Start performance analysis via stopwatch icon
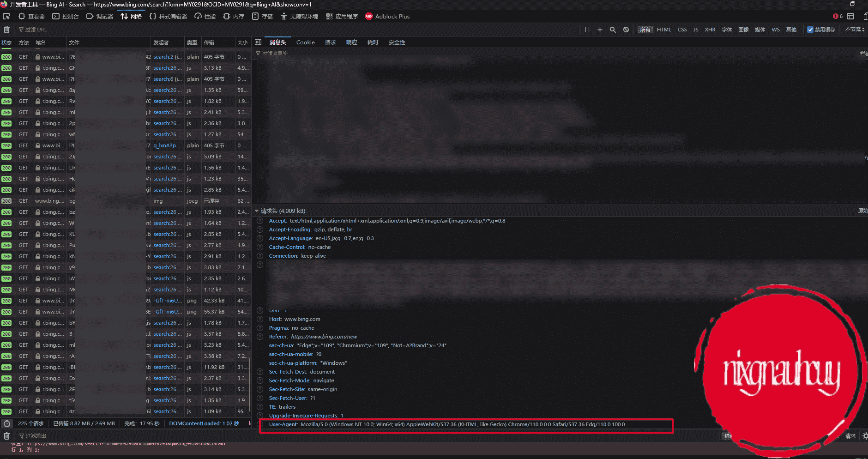Viewport: 868px width, 459px height. (x=7, y=423)
